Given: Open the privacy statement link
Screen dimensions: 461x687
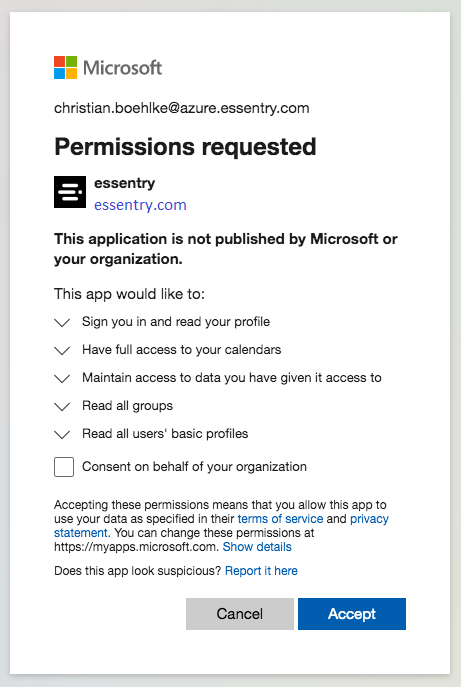Looking at the screenshot, I should pyautogui.click(x=369, y=519).
